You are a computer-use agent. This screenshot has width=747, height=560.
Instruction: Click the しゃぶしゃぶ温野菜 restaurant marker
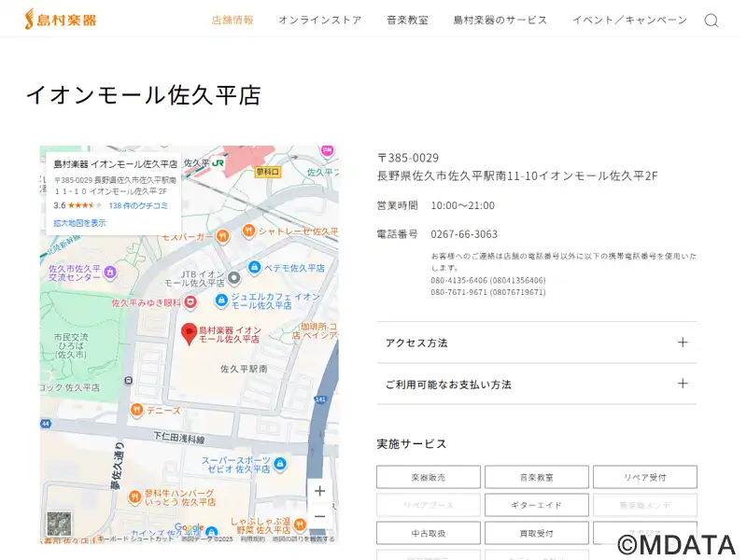click(x=300, y=525)
